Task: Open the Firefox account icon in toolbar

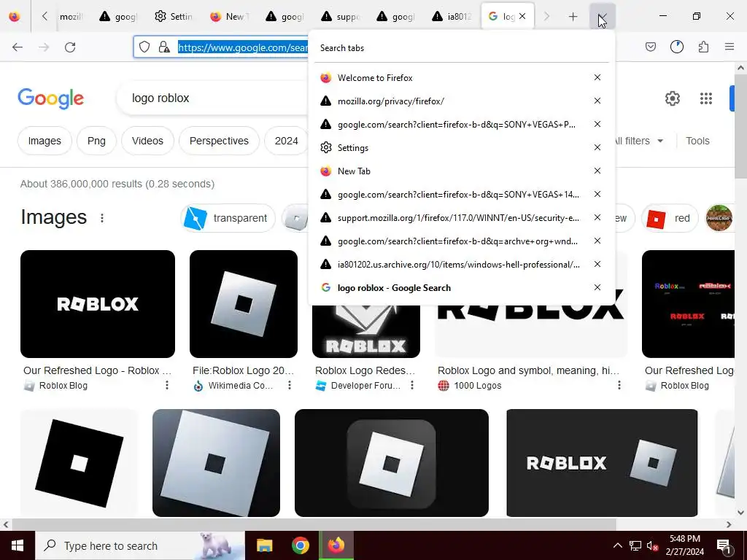Action: (x=676, y=47)
